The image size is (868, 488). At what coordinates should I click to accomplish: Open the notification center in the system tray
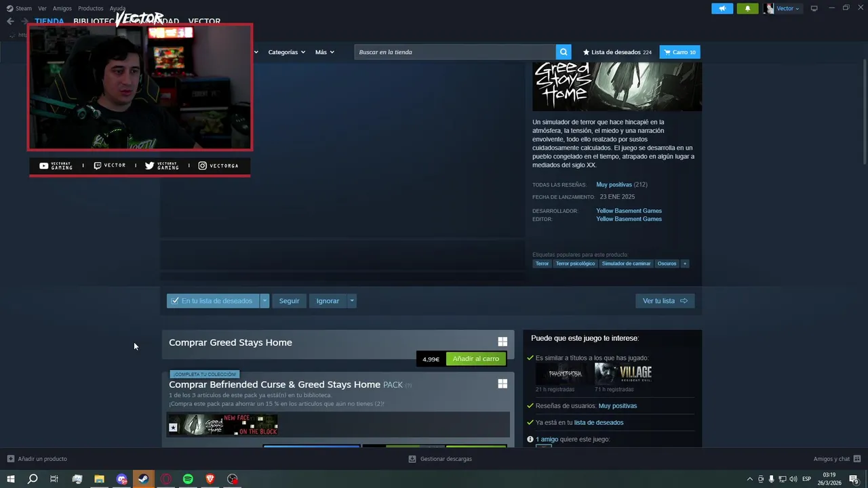click(x=854, y=479)
